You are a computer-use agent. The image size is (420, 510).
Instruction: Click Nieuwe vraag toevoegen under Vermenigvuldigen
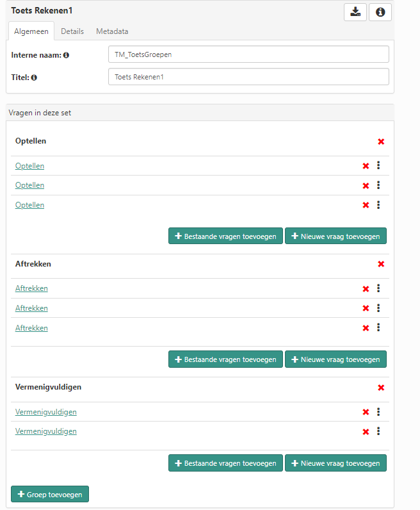(x=335, y=463)
